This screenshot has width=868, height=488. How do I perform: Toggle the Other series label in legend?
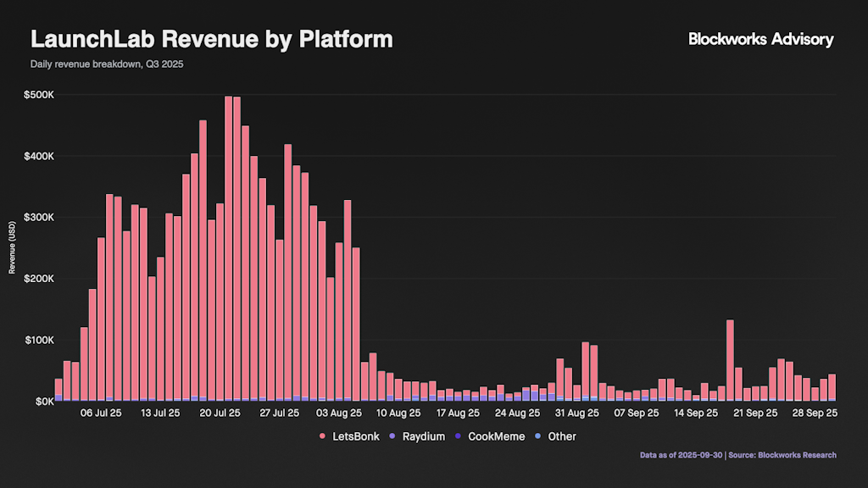tap(562, 436)
